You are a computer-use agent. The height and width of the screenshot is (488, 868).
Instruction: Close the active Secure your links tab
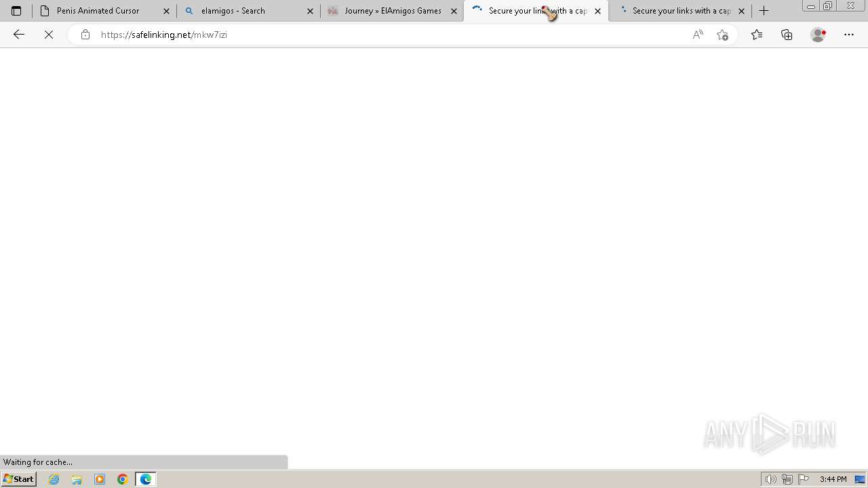597,11
